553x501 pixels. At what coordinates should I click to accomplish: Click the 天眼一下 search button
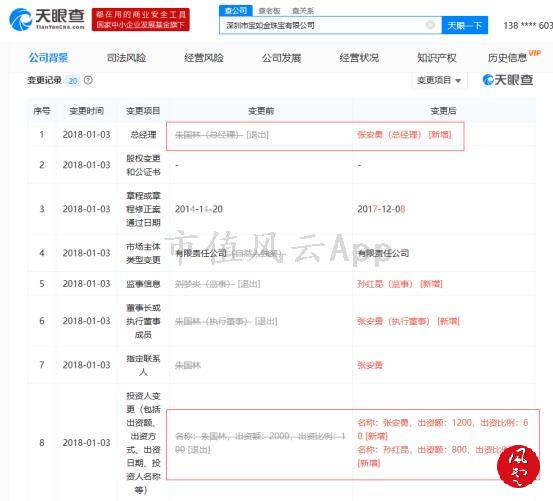(x=464, y=25)
